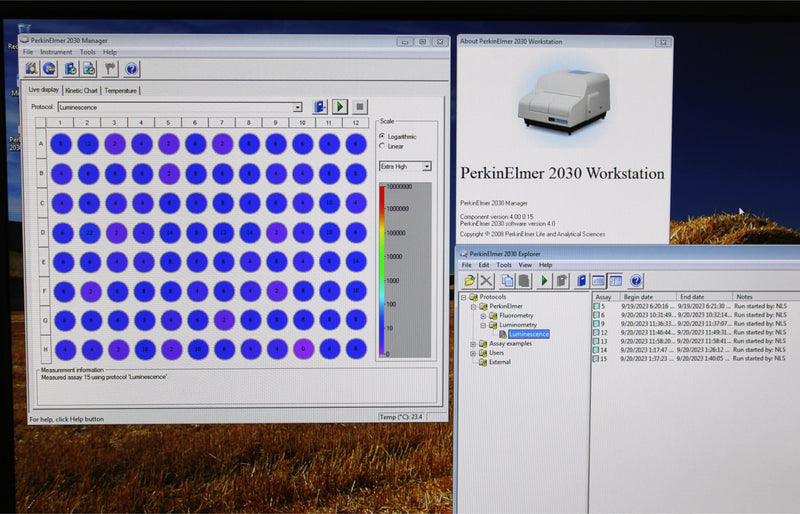Select the Linear scale radio button
The height and width of the screenshot is (514, 800).
tap(382, 146)
